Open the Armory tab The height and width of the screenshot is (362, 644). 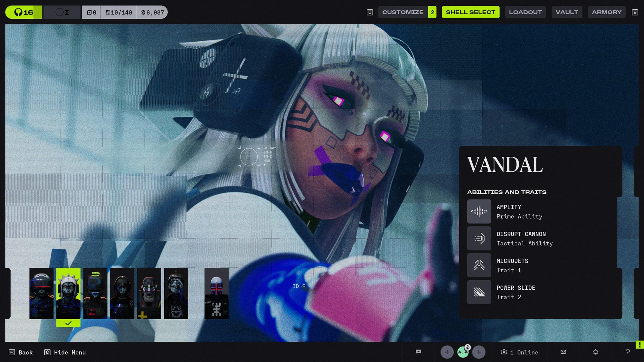[x=606, y=12]
